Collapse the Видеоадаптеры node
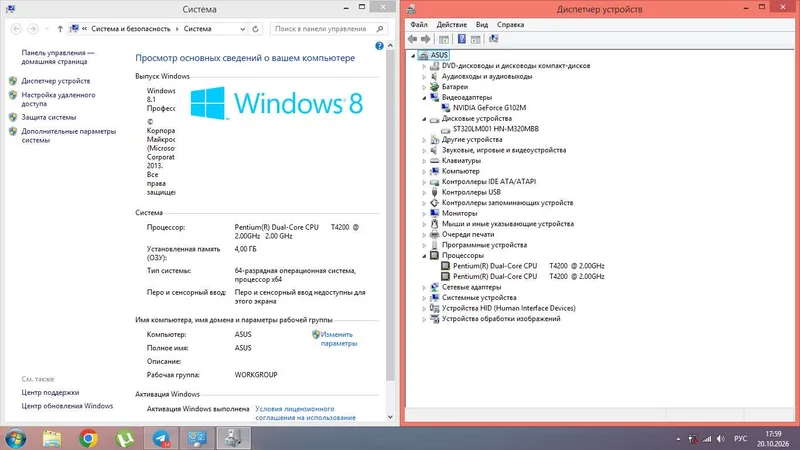Viewport: 800px width, 450px height. pyautogui.click(x=424, y=97)
